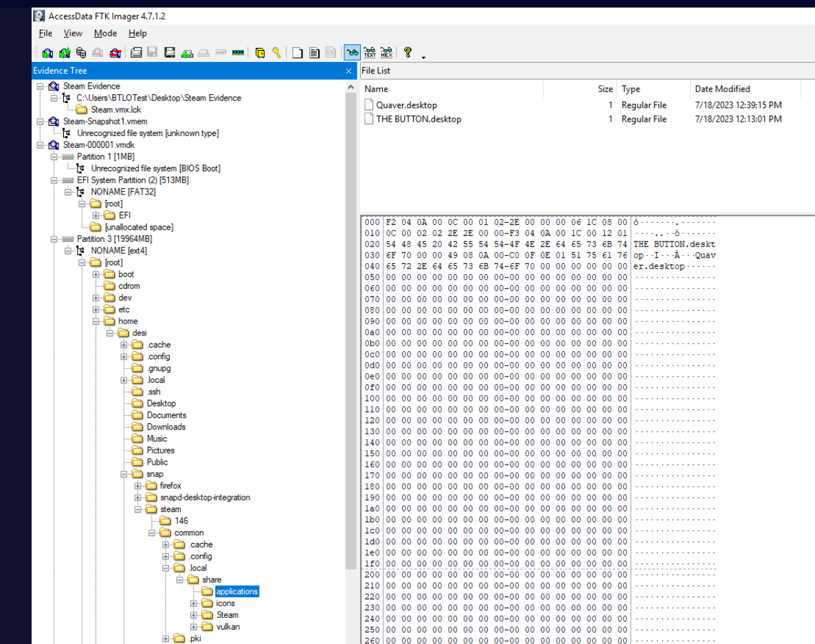The image size is (815, 644).
Task: Switch viewer to HEX mode
Action: pos(386,53)
